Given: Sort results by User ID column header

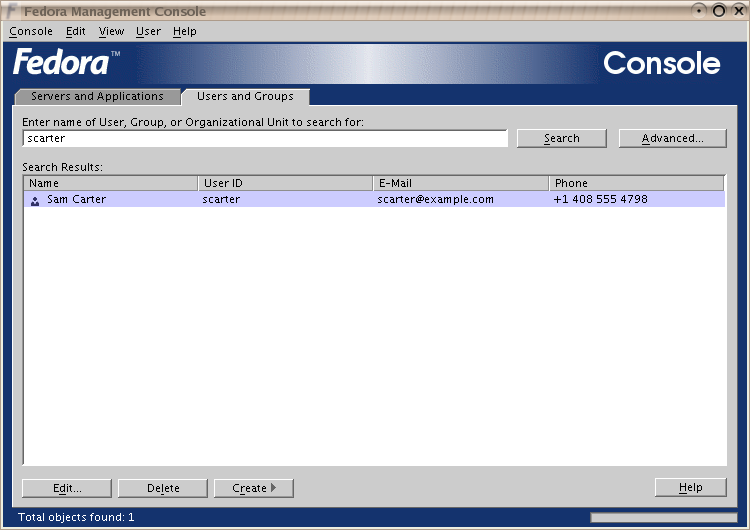Looking at the screenshot, I should pos(286,183).
